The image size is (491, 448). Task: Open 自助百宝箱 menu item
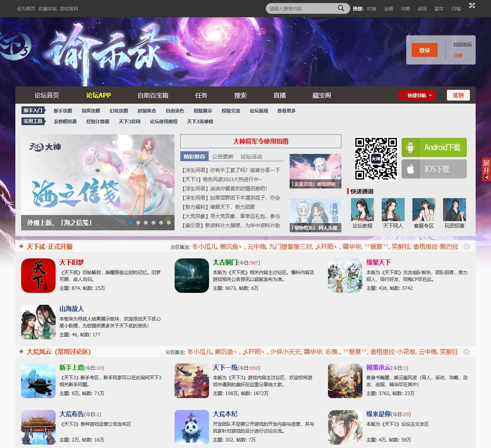pos(153,95)
